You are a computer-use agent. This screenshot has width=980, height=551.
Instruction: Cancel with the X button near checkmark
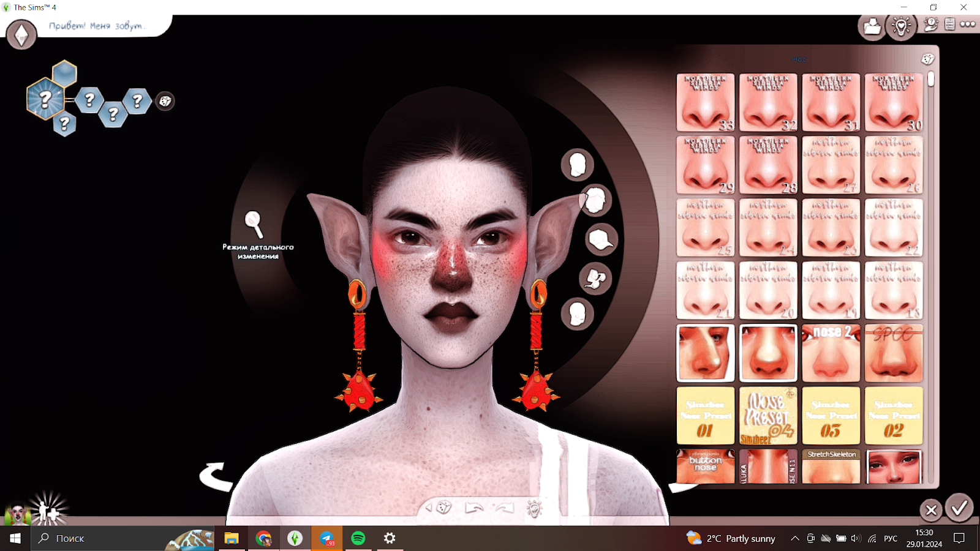pos(931,510)
